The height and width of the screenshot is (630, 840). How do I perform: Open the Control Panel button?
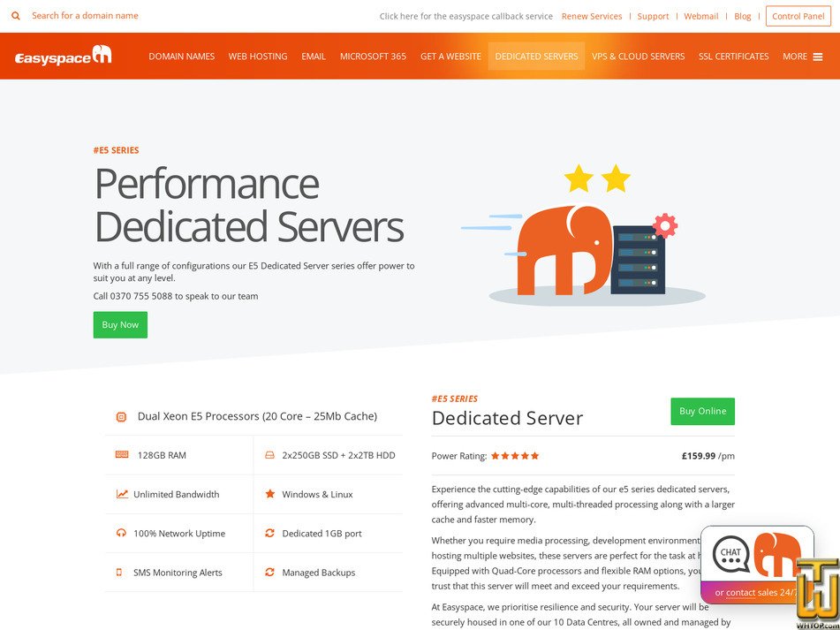pyautogui.click(x=798, y=16)
